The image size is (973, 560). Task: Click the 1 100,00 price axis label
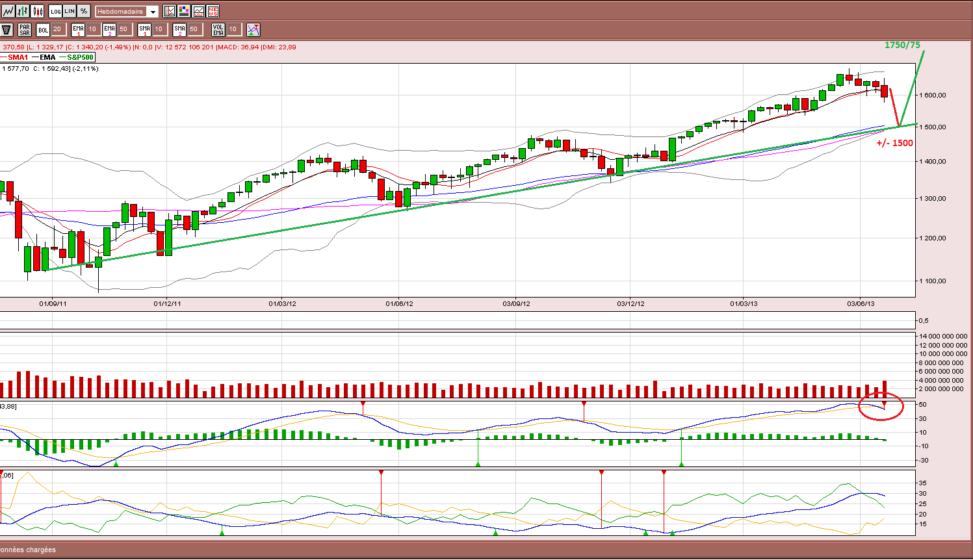point(933,281)
